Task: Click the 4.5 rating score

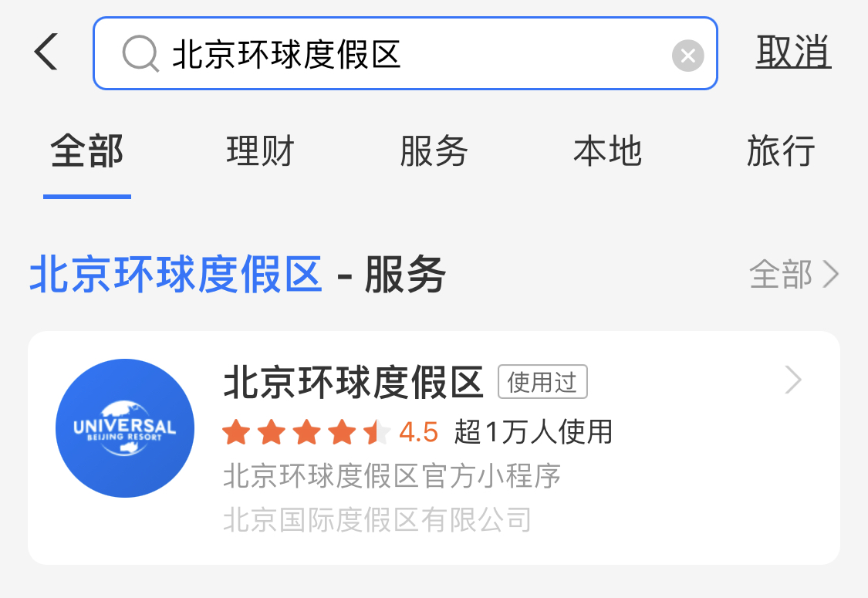Action: coord(418,432)
